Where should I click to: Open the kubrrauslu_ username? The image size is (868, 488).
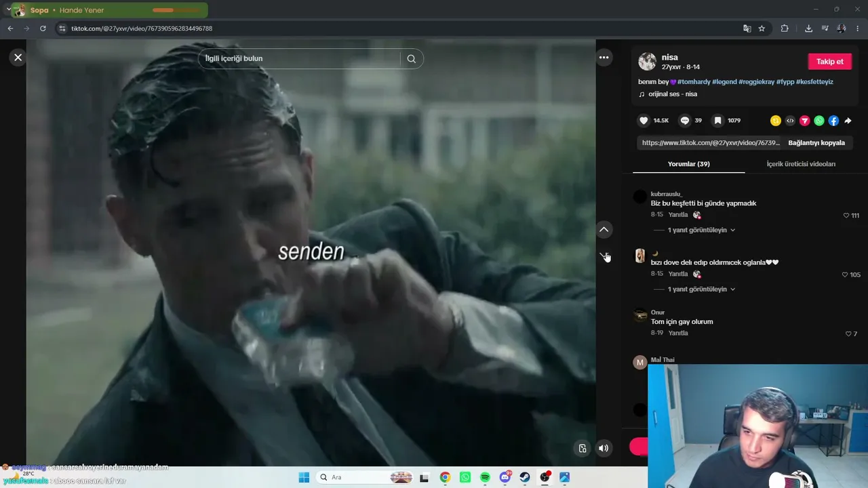coord(667,194)
